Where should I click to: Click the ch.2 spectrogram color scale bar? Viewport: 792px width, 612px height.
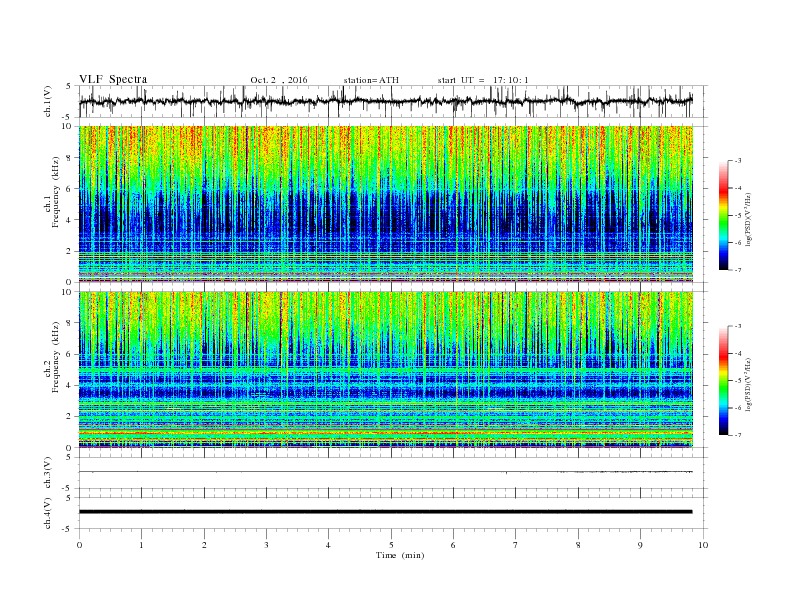click(x=723, y=380)
